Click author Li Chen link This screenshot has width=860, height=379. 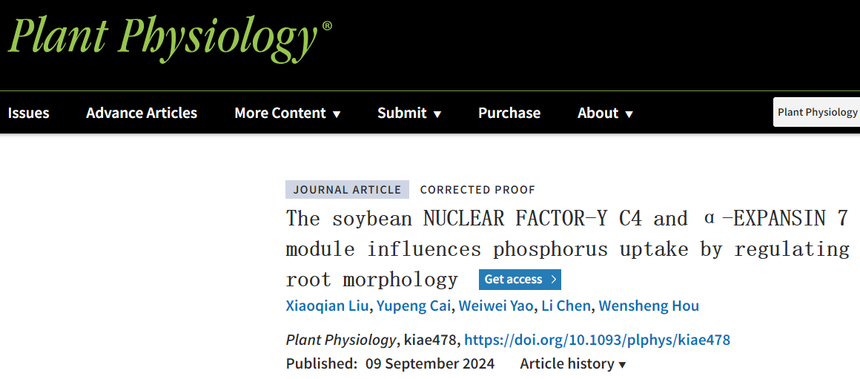click(x=565, y=306)
